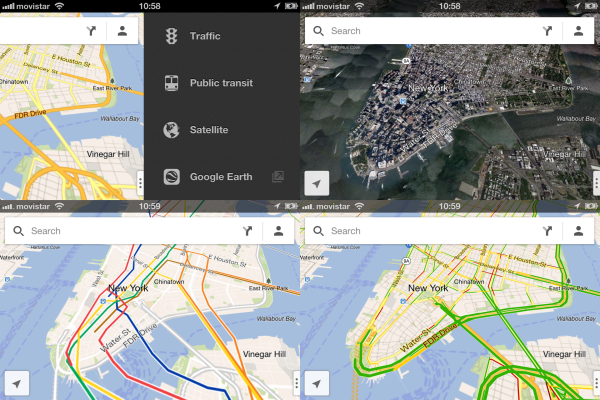Click the globe icon beside Satellite
Image resolution: width=600 pixels, height=400 pixels.
pos(171,130)
